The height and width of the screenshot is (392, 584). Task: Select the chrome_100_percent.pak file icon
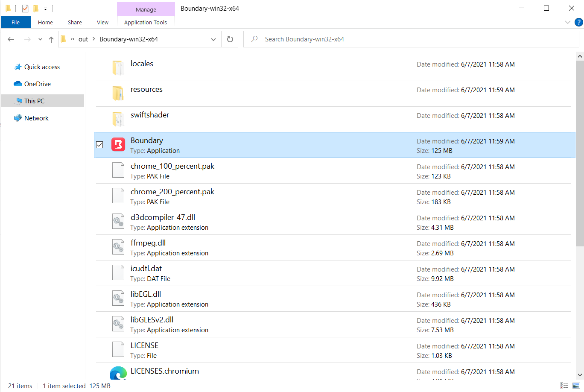tap(118, 170)
